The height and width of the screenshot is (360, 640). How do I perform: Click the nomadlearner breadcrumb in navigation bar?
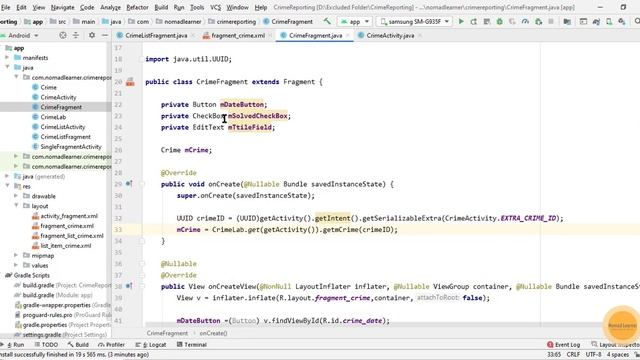point(178,22)
